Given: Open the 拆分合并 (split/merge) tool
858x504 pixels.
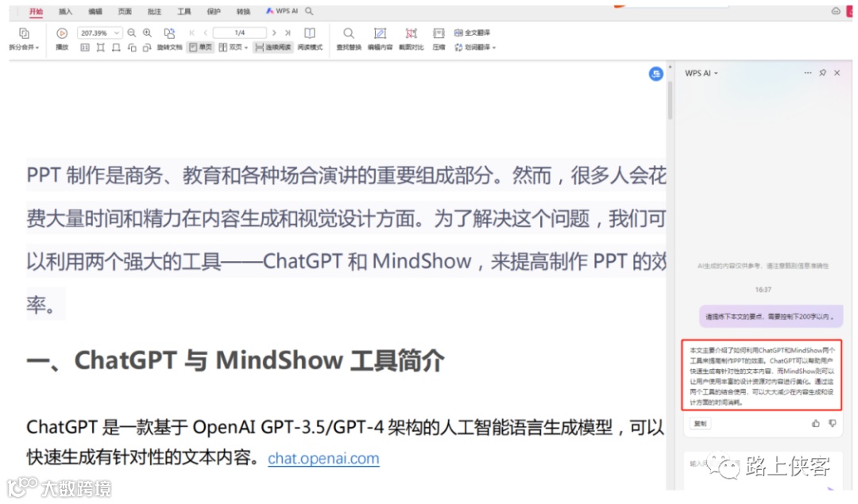Looking at the screenshot, I should click(24, 40).
